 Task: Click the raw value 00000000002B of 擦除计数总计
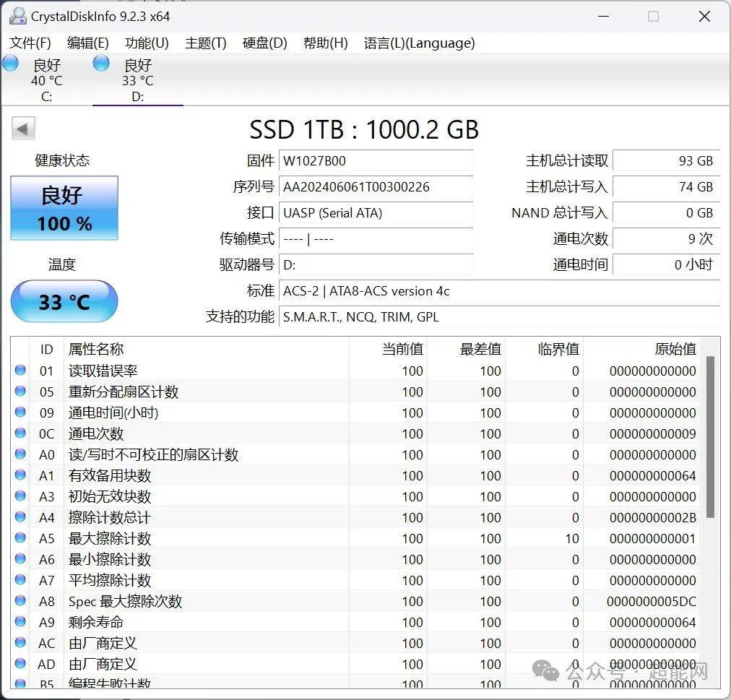653,518
